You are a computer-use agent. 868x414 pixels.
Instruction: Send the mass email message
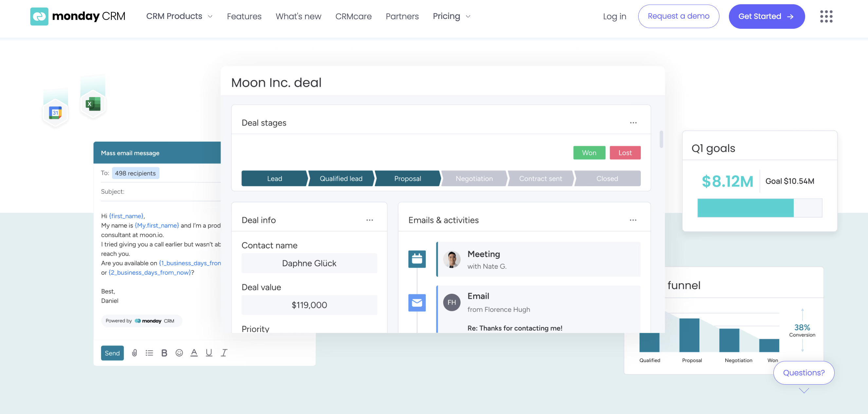point(112,353)
